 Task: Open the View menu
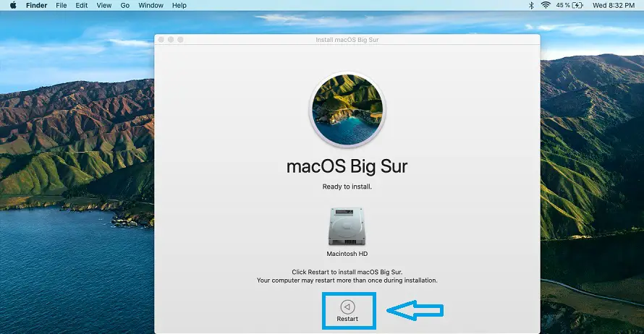(104, 6)
